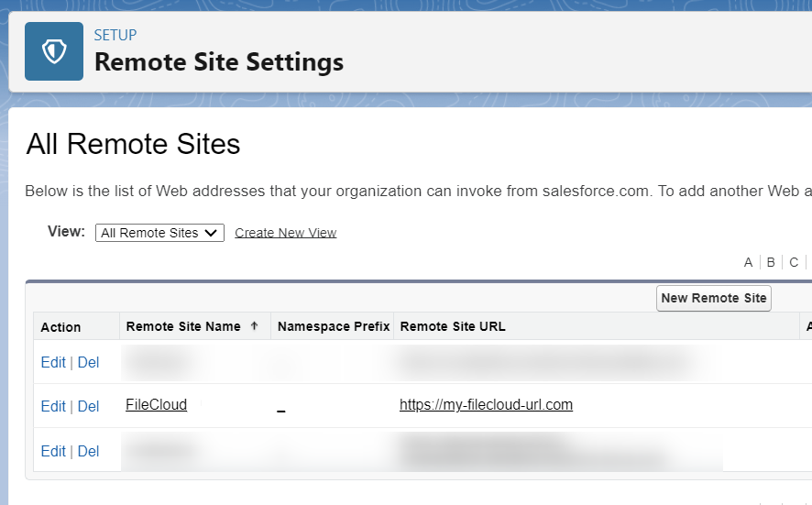Click the Create New View link
This screenshot has height=505, width=812.
pos(285,233)
